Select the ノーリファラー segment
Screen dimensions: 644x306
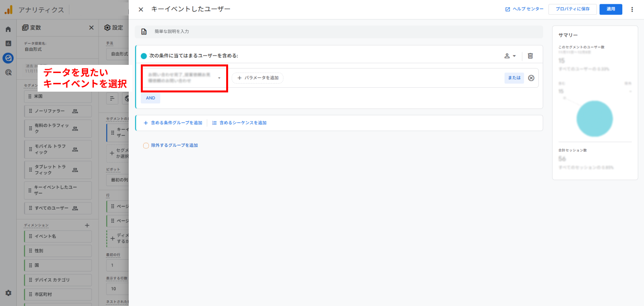(x=58, y=111)
